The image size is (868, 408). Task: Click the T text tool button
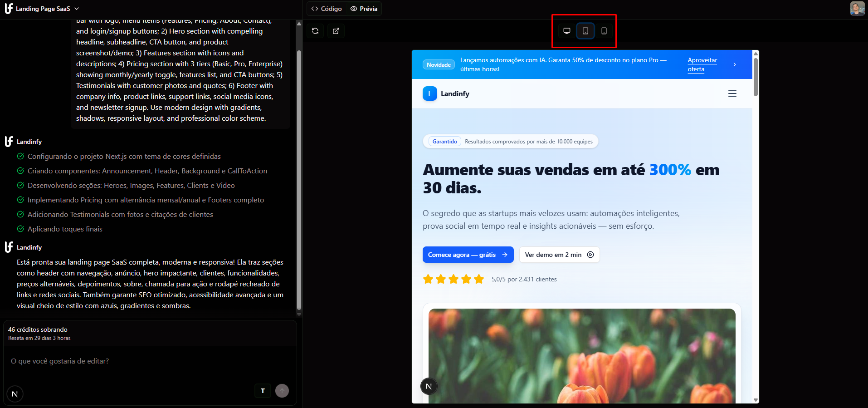coord(263,391)
